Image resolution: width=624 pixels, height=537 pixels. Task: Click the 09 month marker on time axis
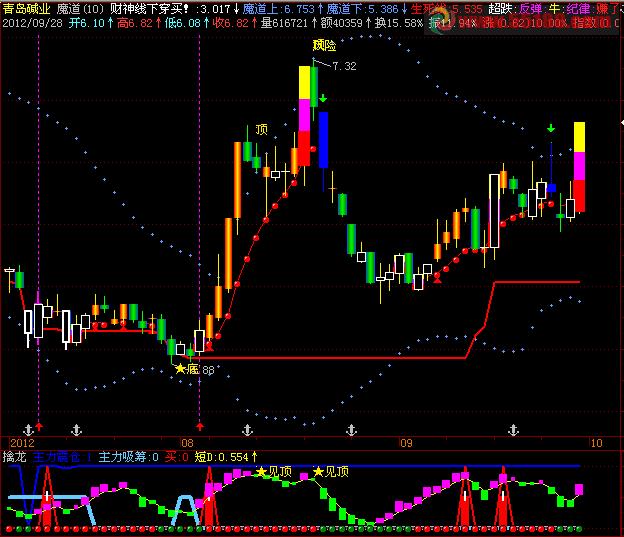406,443
